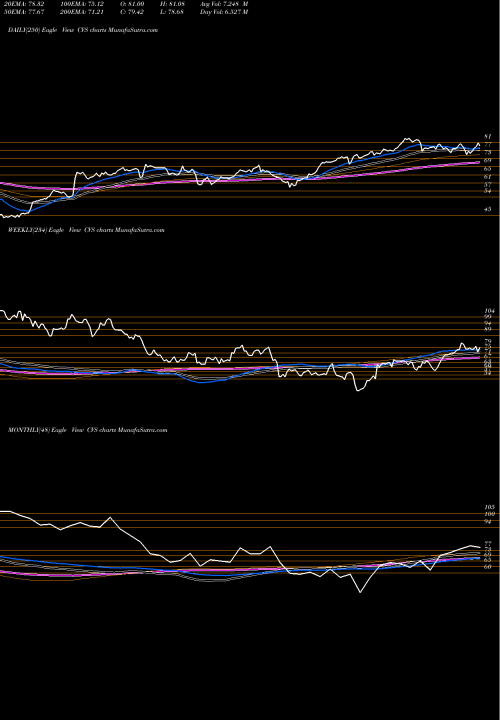Click the DAILY(250) Eagle View chart title

83,30
